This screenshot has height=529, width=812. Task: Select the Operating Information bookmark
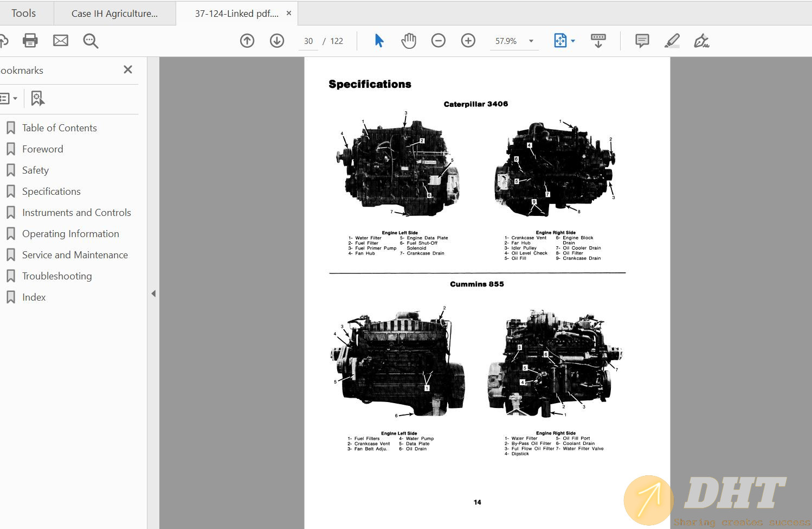[70, 234]
